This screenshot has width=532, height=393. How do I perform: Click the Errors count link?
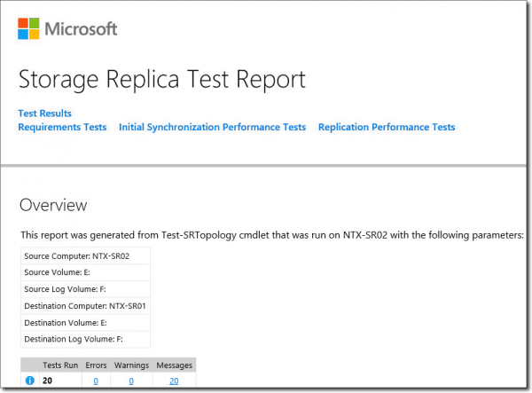96,381
